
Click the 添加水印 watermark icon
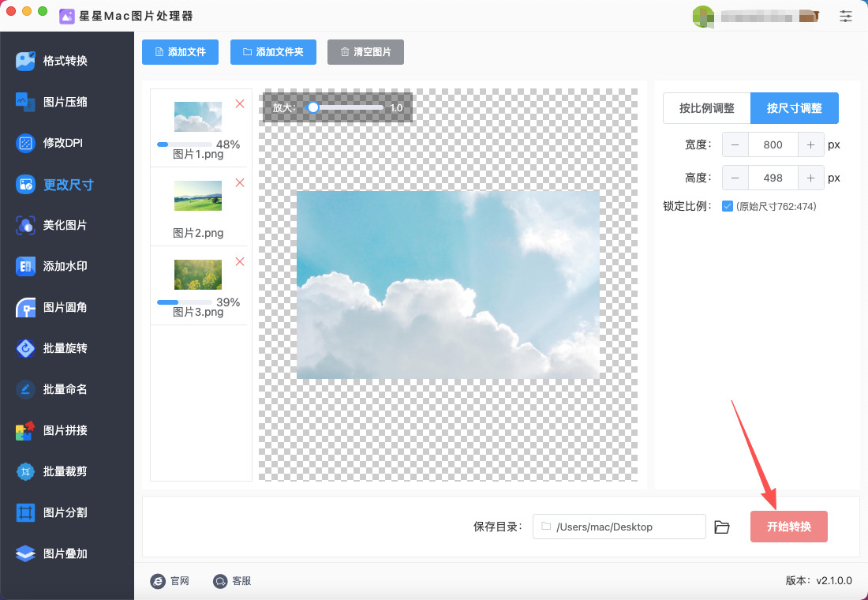tap(26, 266)
